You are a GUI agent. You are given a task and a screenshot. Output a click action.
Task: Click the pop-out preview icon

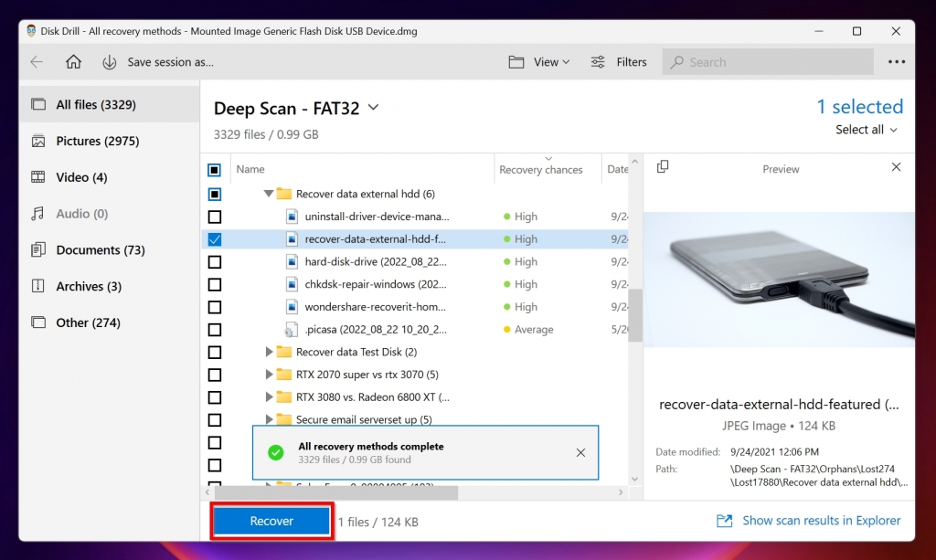click(663, 166)
